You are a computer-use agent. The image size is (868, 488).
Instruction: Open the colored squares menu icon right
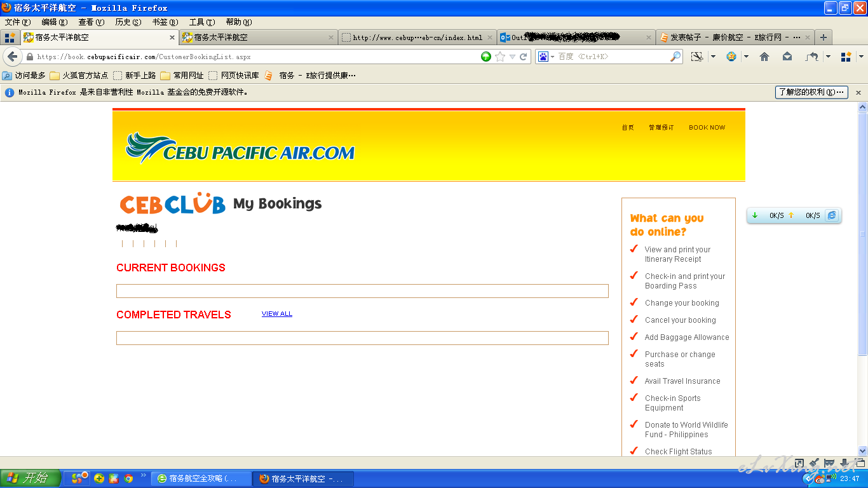pos(846,57)
